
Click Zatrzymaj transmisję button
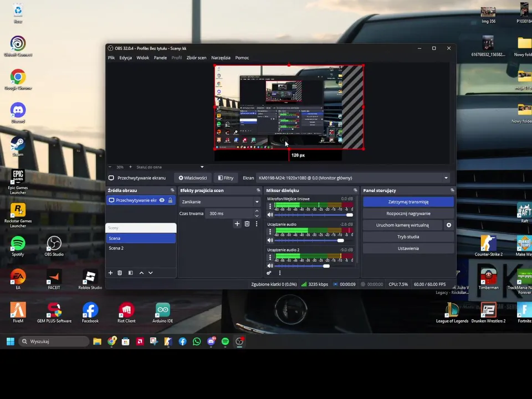coord(408,202)
